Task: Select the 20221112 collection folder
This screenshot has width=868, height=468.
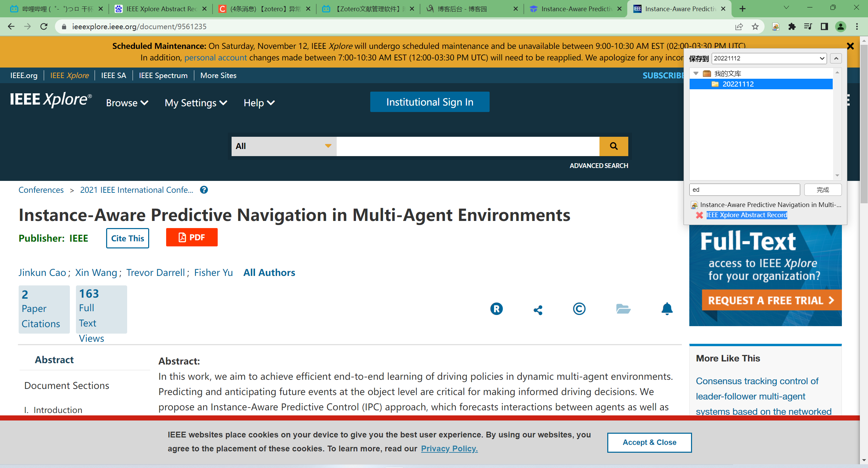Action: (x=738, y=84)
